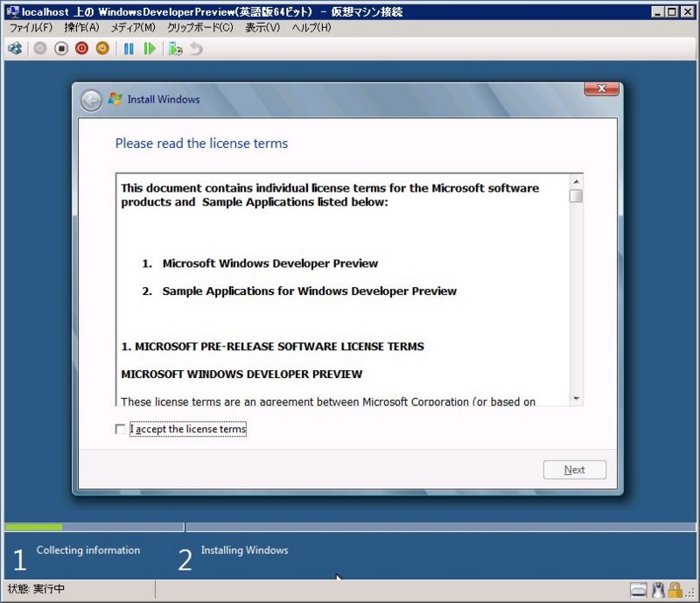Revert the VM with the undo arrow icon

(196, 48)
